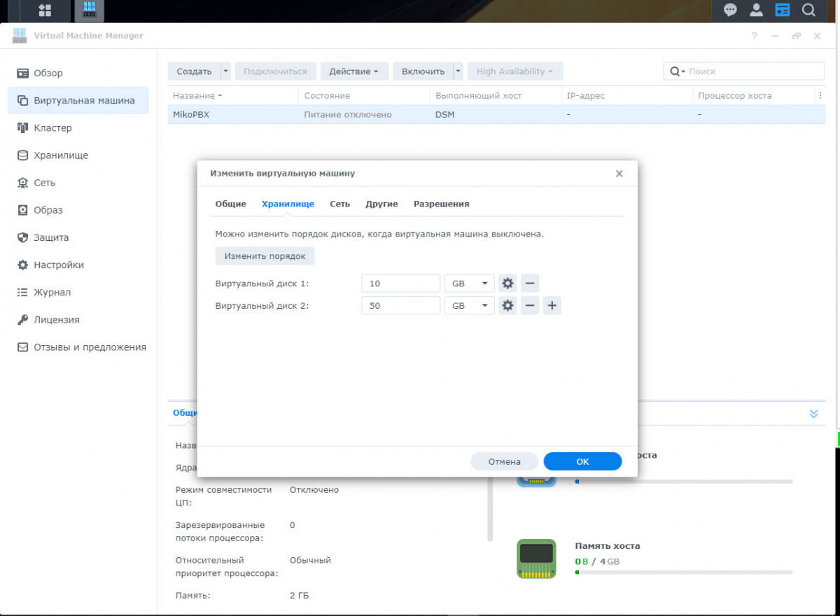840x616 pixels.
Task: Remove Virtual disk 2 with minus button
Action: (x=530, y=306)
